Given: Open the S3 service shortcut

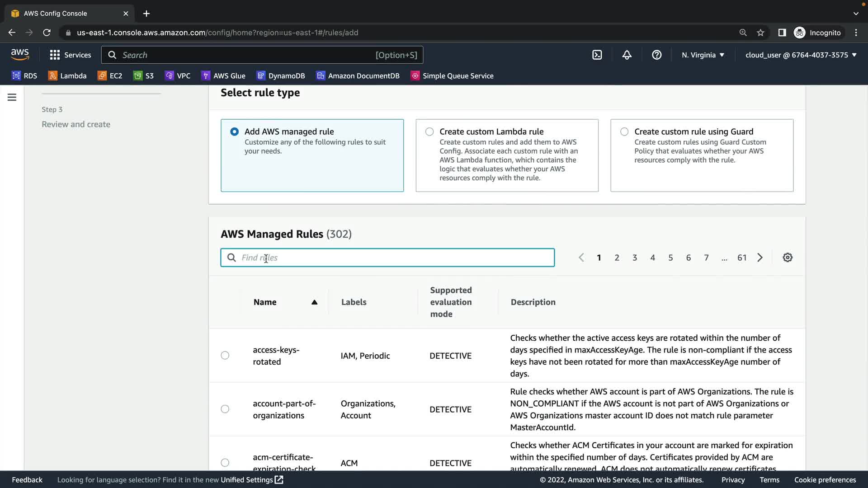Looking at the screenshot, I should [144, 76].
